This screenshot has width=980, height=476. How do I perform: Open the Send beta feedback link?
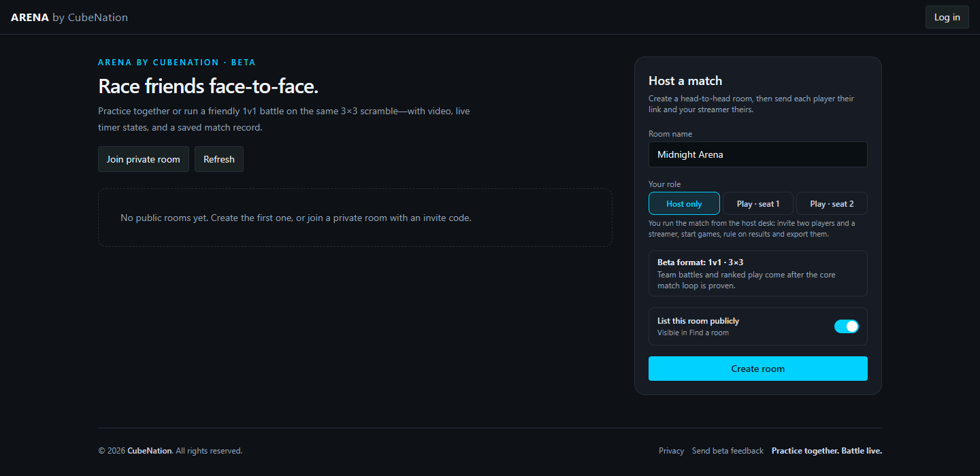point(728,451)
